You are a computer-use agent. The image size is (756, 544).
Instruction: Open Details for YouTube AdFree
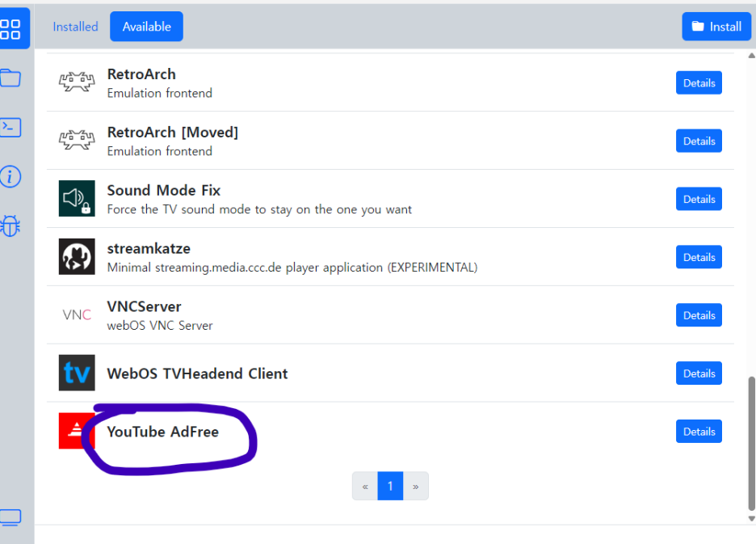tap(699, 432)
